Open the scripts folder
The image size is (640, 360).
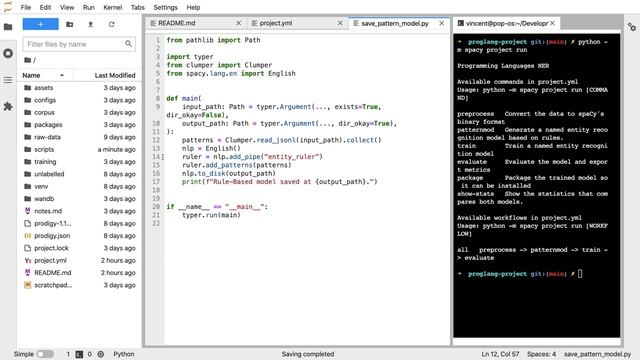[x=79, y=149]
